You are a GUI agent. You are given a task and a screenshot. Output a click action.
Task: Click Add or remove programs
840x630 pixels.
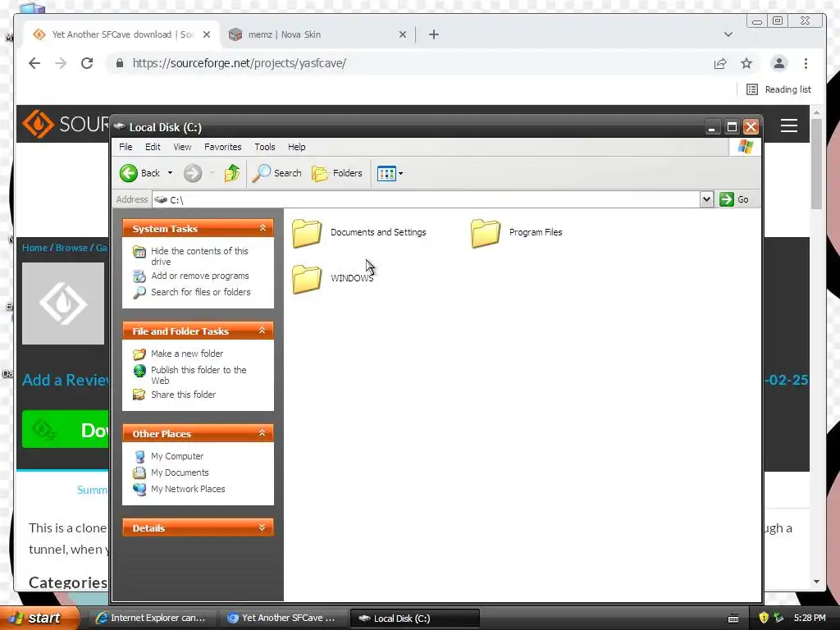200,276
